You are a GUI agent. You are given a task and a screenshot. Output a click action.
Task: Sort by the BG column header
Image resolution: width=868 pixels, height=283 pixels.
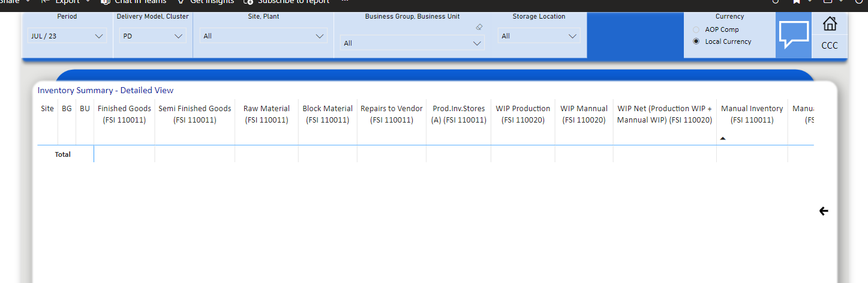coord(67,109)
